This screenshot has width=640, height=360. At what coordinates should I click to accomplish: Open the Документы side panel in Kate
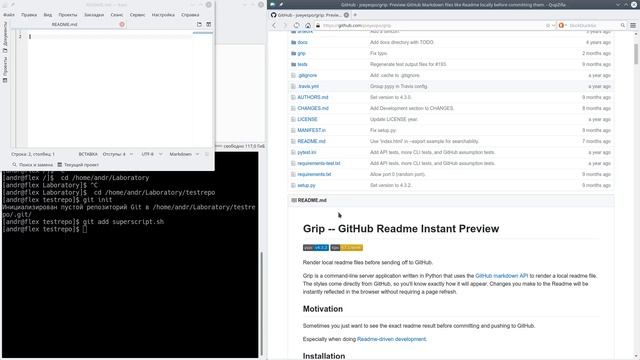click(x=5, y=37)
